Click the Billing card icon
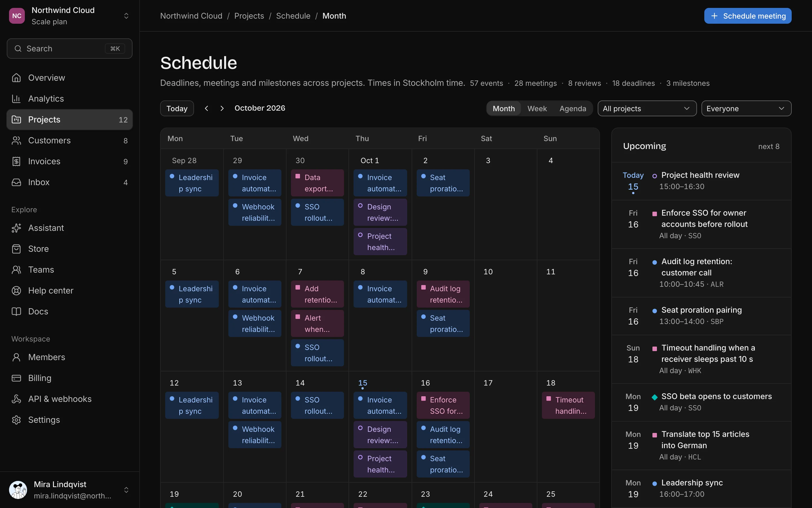812x508 pixels. [x=16, y=378]
